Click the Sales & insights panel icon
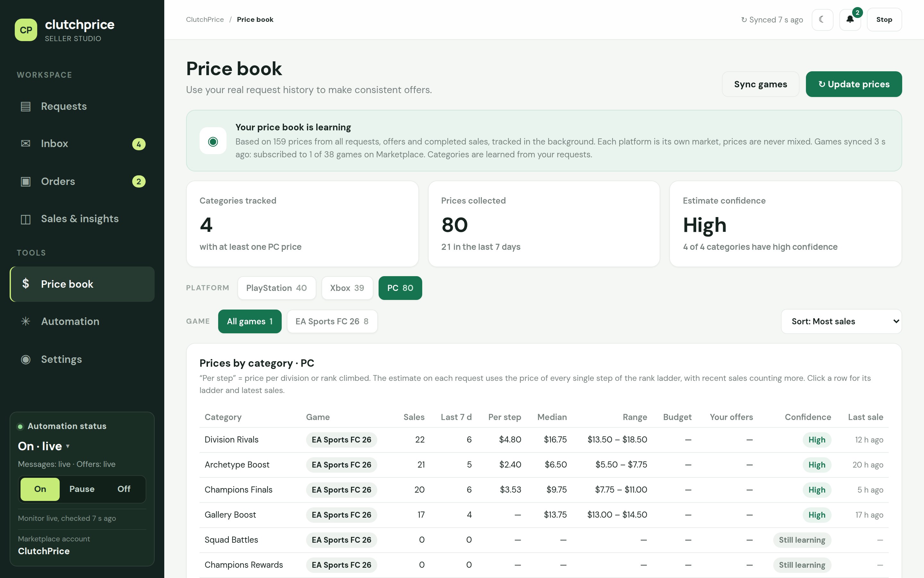Screen dimensions: 924x578 26,219
